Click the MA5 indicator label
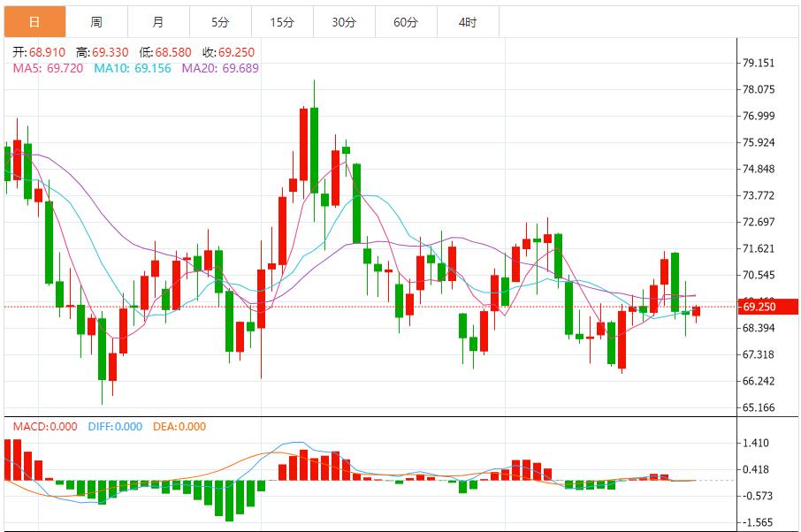This screenshot has width=801, height=532. pos(49,67)
